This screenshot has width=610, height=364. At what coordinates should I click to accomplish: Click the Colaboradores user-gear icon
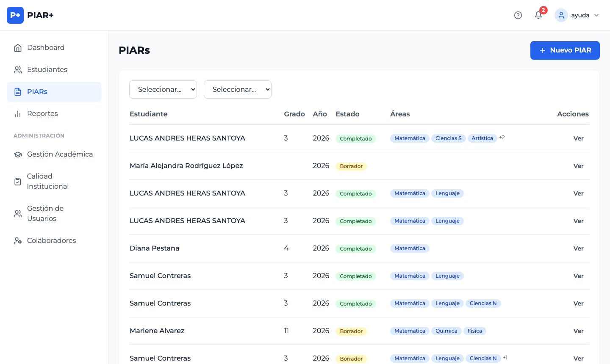(18, 241)
